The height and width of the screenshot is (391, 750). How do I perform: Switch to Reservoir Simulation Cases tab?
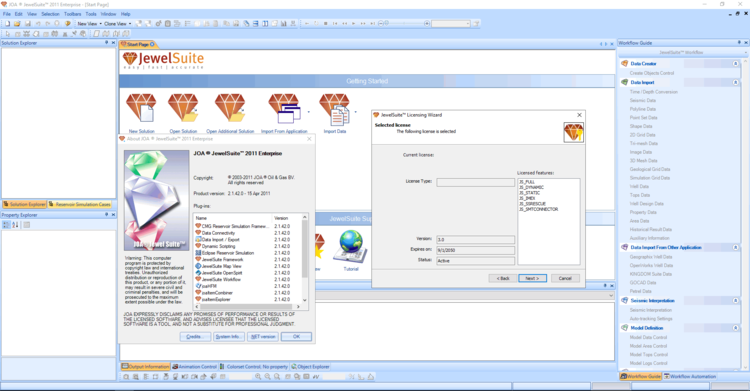click(80, 204)
